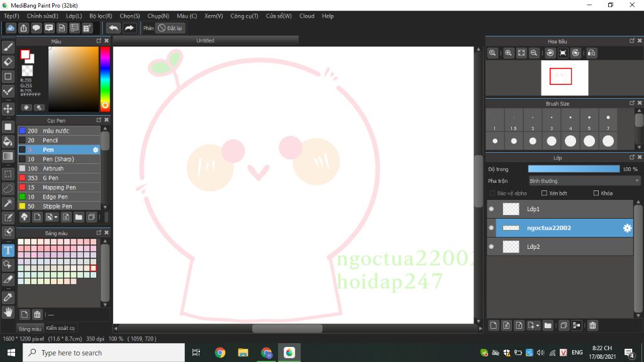Create new raster layer icon
The height and width of the screenshot is (362, 644).
click(494, 326)
